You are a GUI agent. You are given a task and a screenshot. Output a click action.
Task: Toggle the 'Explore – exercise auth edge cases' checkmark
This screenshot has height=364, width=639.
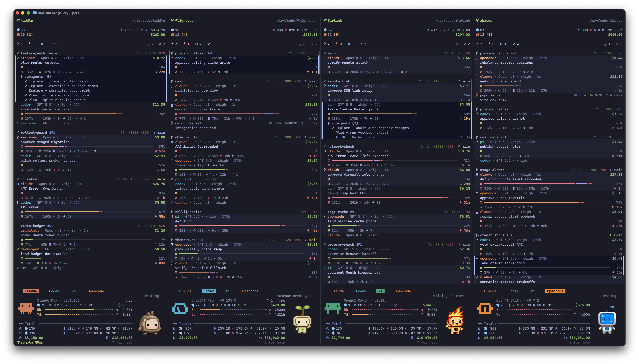[x=26, y=86]
